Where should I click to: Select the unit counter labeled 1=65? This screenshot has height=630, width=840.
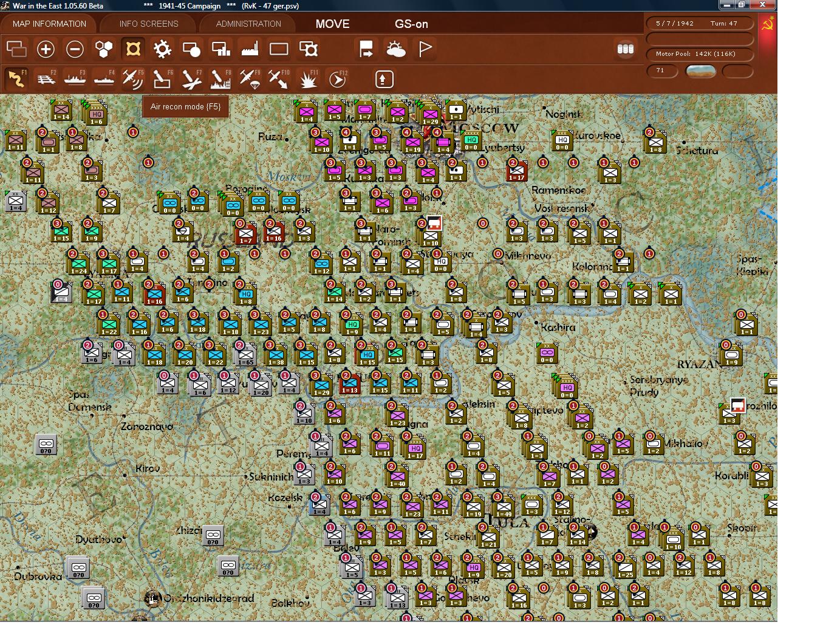pos(245,354)
